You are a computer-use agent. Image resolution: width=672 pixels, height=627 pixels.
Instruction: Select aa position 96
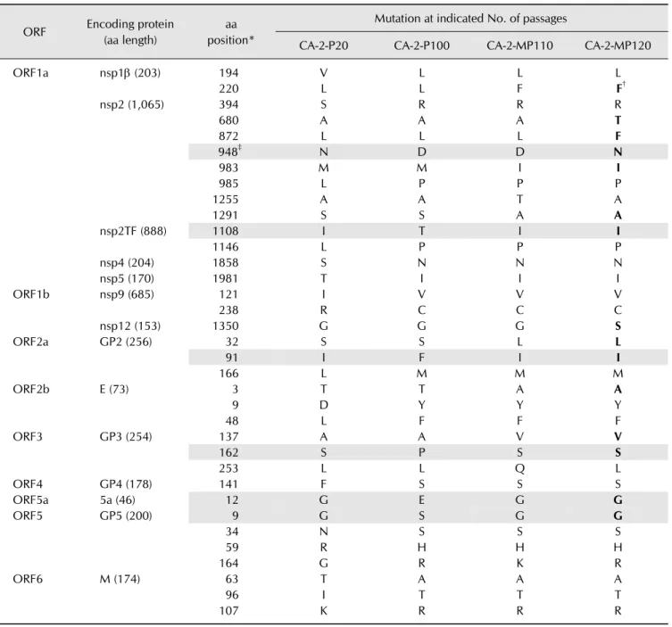(x=232, y=595)
